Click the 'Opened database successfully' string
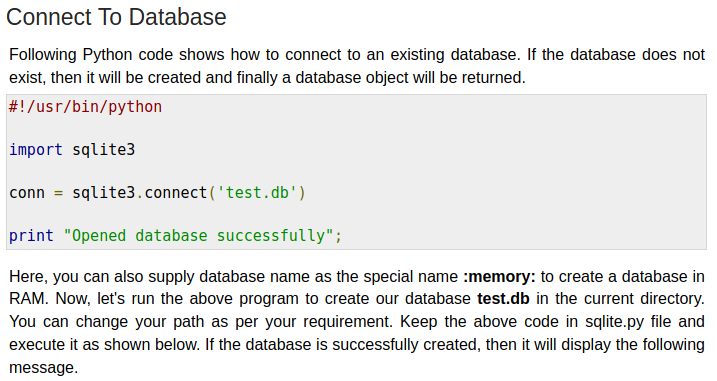 pyautogui.click(x=198, y=236)
